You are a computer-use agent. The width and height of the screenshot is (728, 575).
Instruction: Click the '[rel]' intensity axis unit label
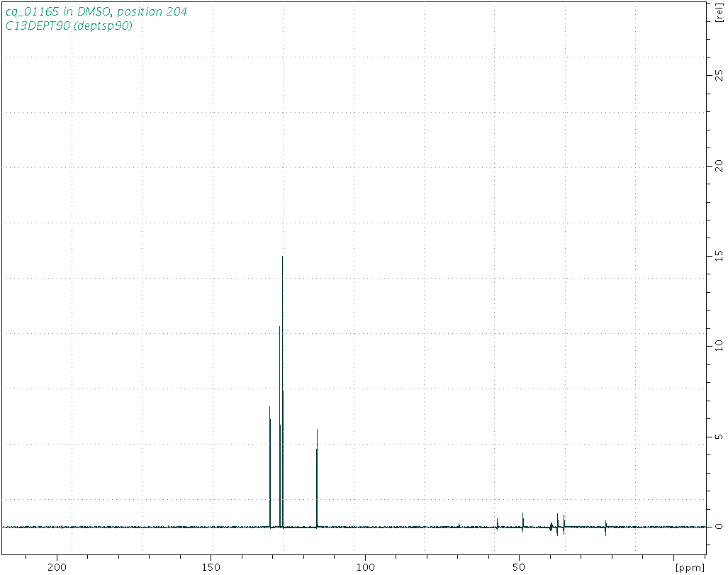tap(719, 12)
